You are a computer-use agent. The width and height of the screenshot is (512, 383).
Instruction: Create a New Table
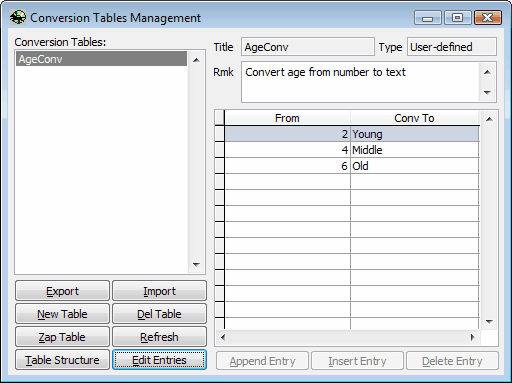pyautogui.click(x=62, y=314)
